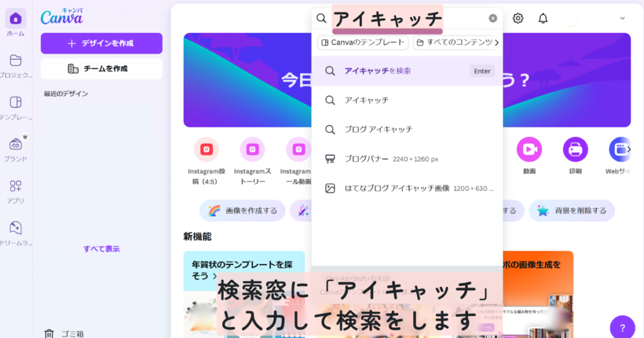Select the 印刷 print icon
The image size is (644, 338).
coord(575,150)
